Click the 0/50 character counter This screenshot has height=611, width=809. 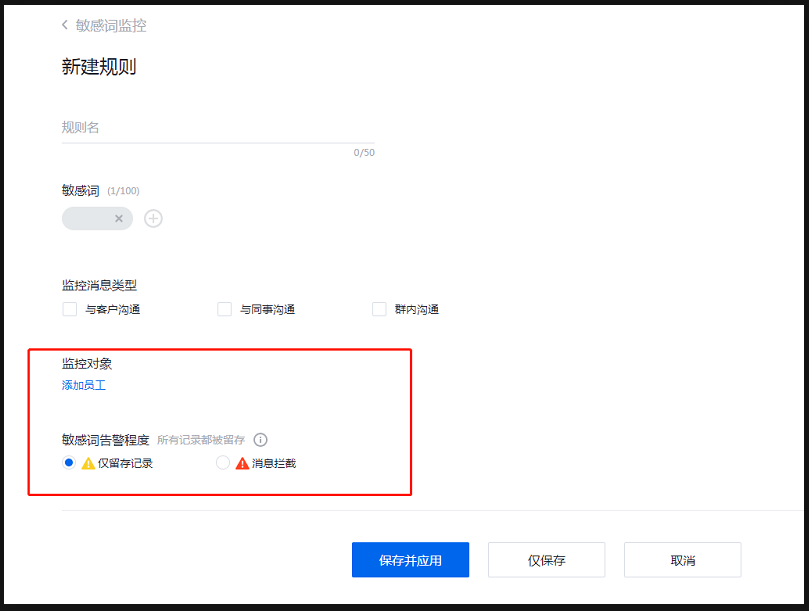point(364,153)
